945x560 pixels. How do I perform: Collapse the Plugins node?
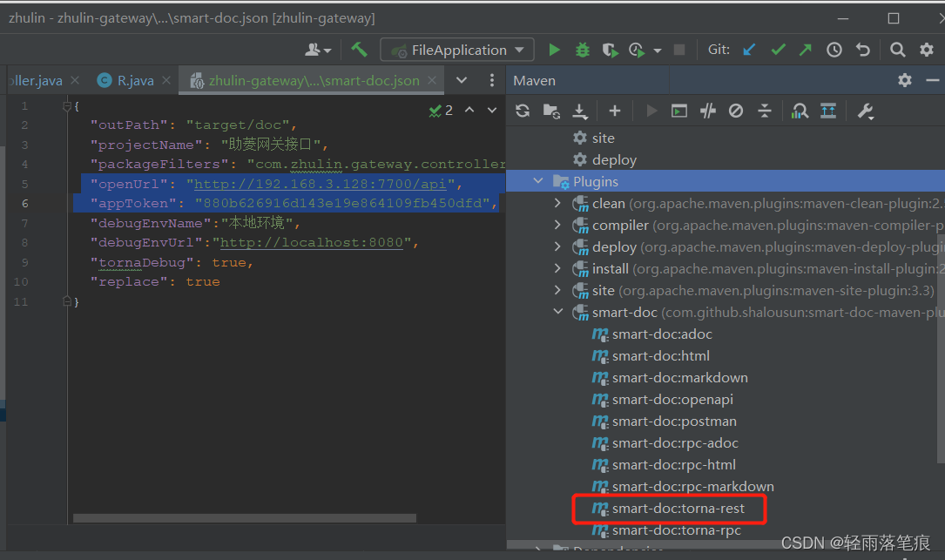pyautogui.click(x=538, y=181)
